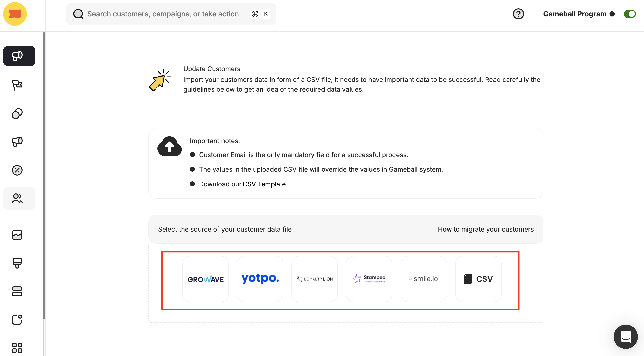Click the Gameball logo at top left
This screenshot has height=356, width=644.
(x=15, y=14)
